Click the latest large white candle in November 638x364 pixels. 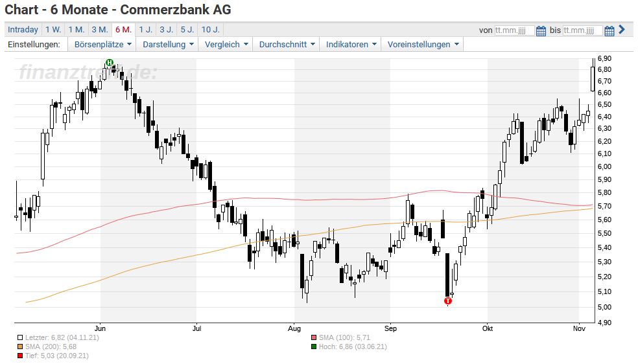(593, 79)
